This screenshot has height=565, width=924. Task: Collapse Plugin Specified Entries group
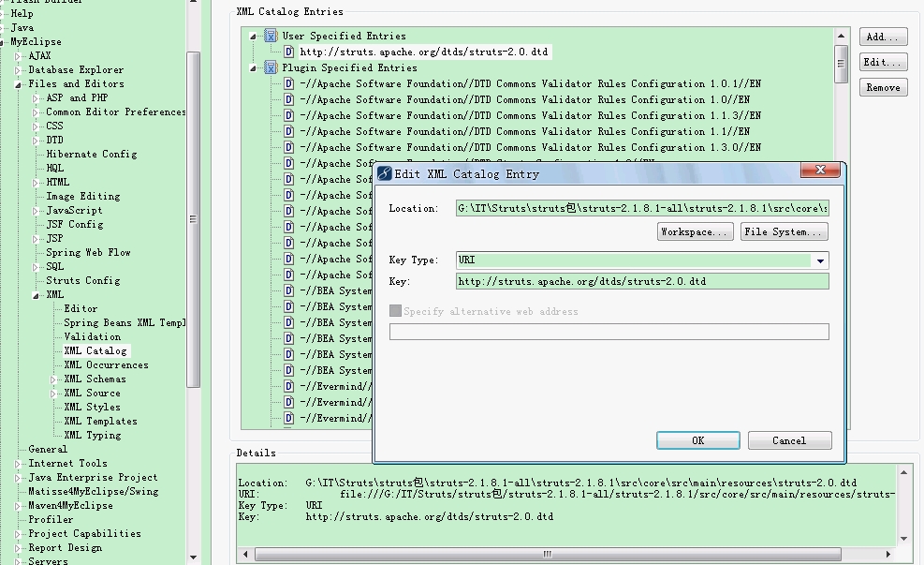point(253,68)
